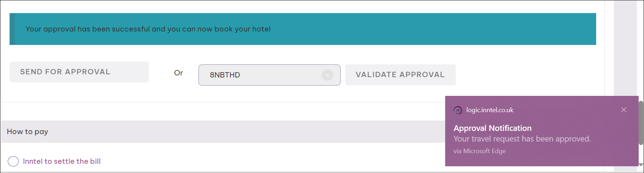Image resolution: width=644 pixels, height=173 pixels.
Task: Click the logic.inntel.co.uk source label
Action: 489,110
